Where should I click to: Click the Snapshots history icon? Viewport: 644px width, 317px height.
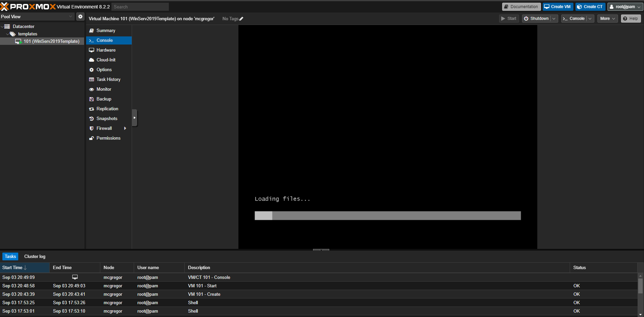pos(92,119)
